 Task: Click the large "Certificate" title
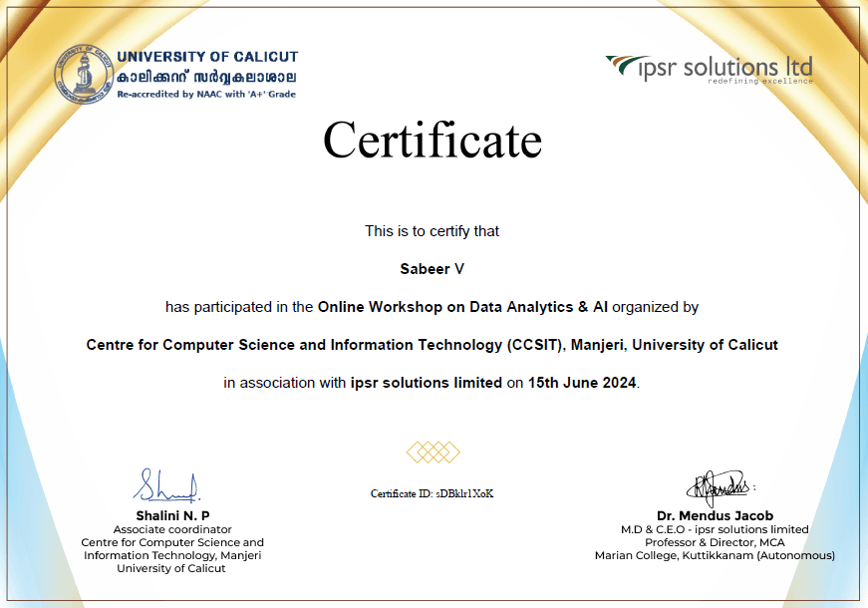click(x=433, y=141)
